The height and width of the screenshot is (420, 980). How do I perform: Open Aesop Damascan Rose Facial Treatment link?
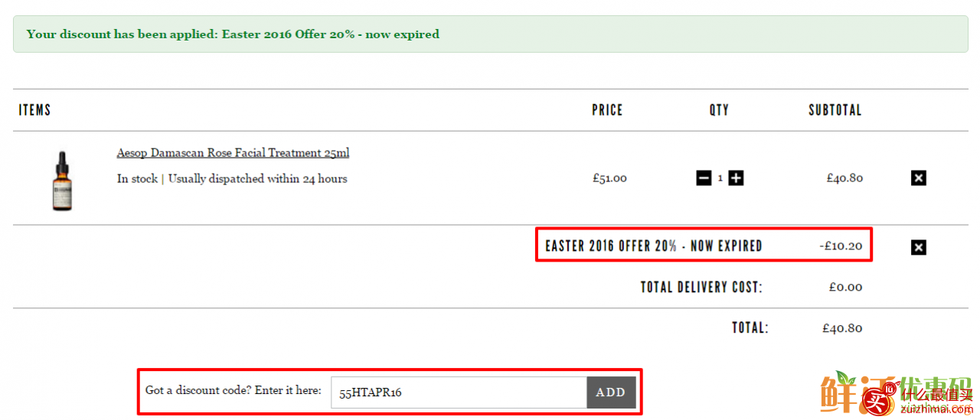pos(233,153)
